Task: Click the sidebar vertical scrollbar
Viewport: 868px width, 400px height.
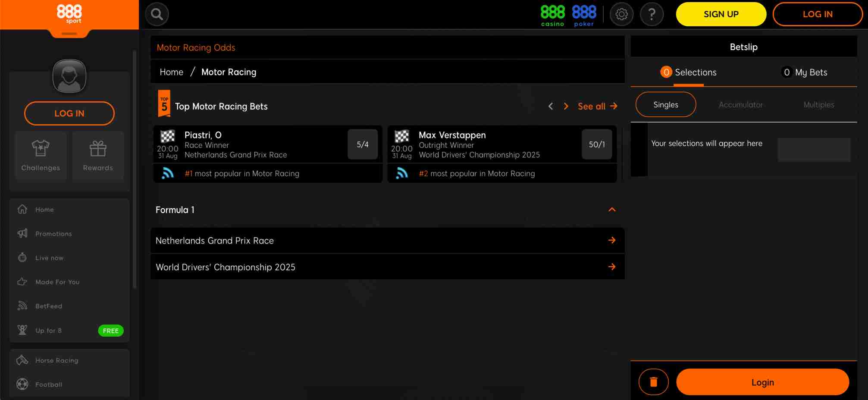Action: tap(135, 169)
